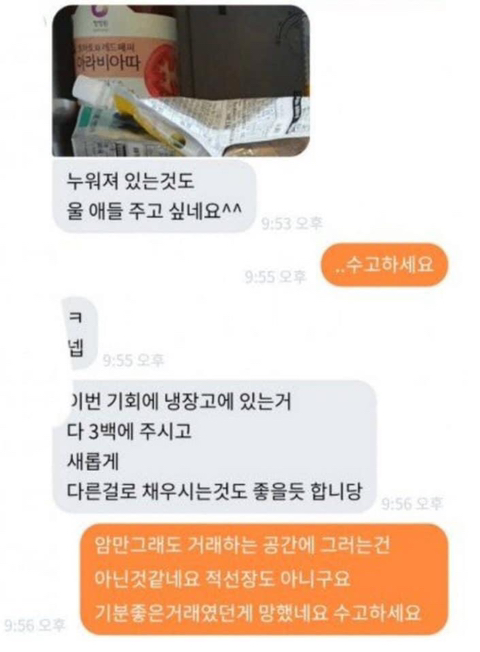Select the line 이번 기회에 냉장고에 있는거
Screen dimensions: 480x652
181,402
